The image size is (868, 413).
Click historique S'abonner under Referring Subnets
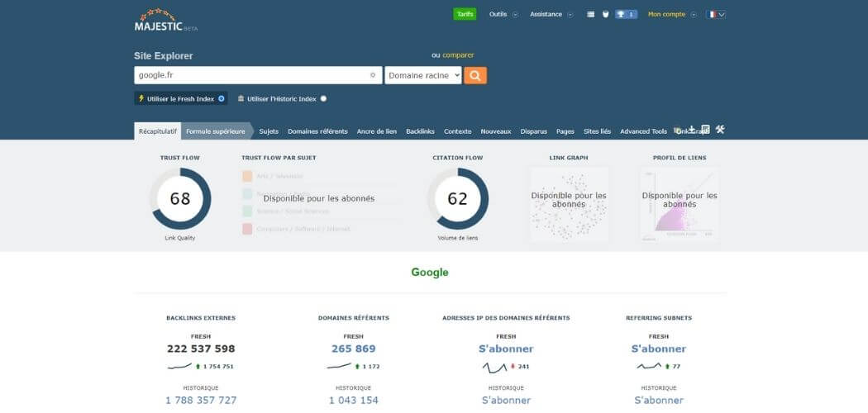point(659,401)
